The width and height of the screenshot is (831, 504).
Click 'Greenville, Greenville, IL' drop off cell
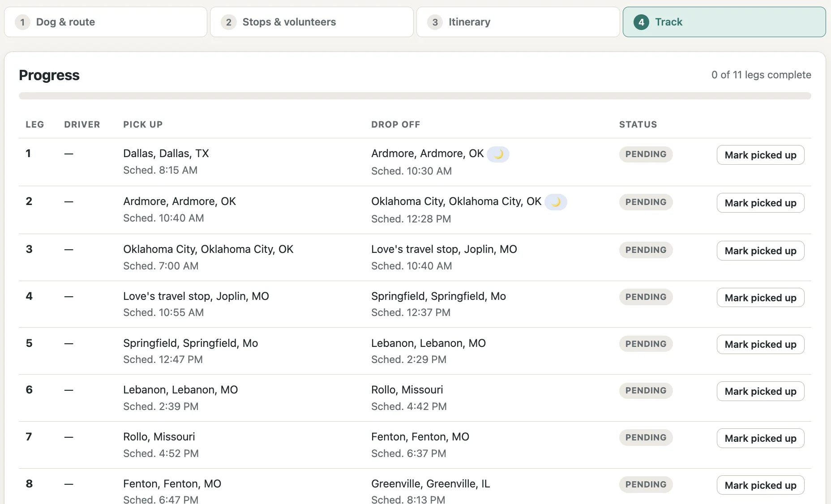click(x=430, y=484)
